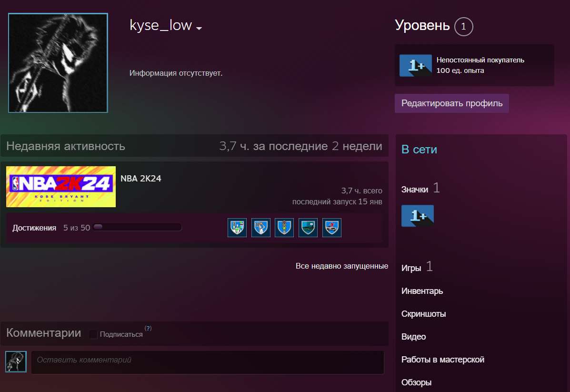Click the level 1 circle beside Уровень
570x392 pixels.
click(x=463, y=27)
